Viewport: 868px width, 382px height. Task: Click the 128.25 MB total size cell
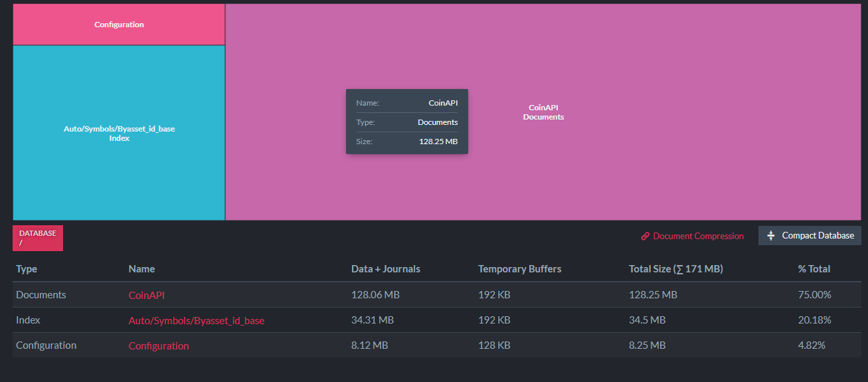(653, 294)
